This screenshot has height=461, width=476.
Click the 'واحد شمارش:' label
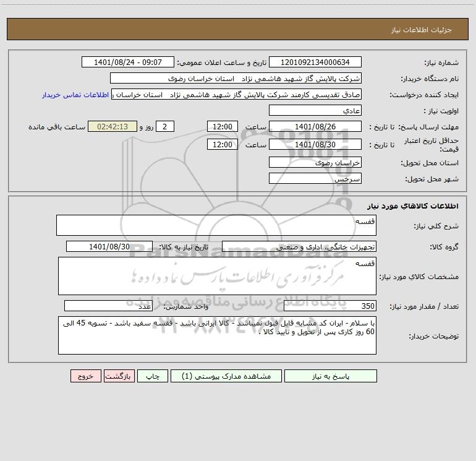tap(186, 307)
